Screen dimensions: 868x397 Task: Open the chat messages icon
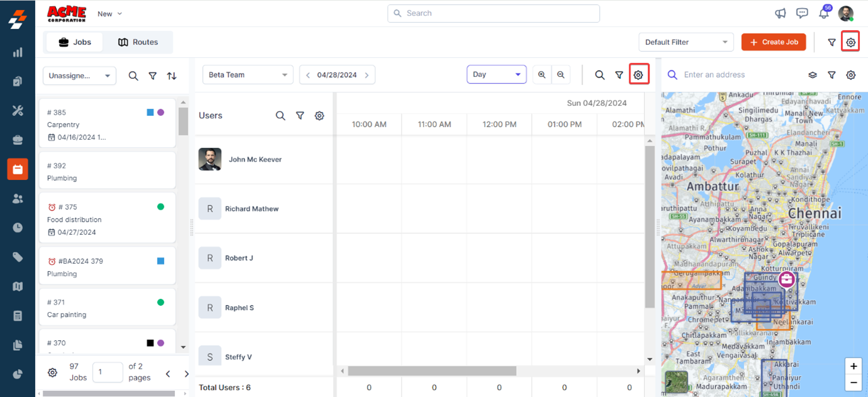coord(802,13)
